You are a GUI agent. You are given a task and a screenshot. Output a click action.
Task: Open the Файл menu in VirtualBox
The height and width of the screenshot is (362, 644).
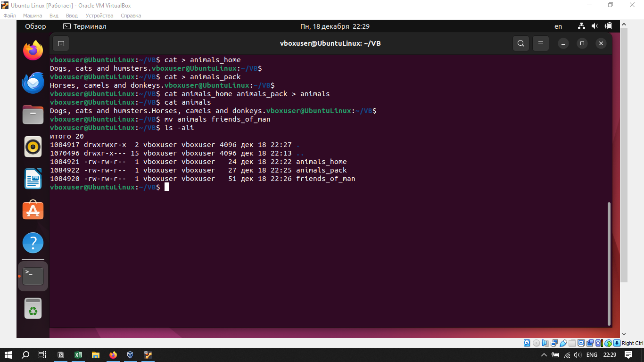(x=9, y=16)
